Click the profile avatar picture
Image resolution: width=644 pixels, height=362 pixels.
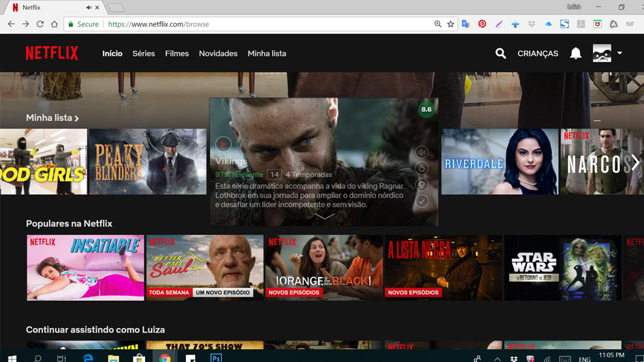(602, 53)
